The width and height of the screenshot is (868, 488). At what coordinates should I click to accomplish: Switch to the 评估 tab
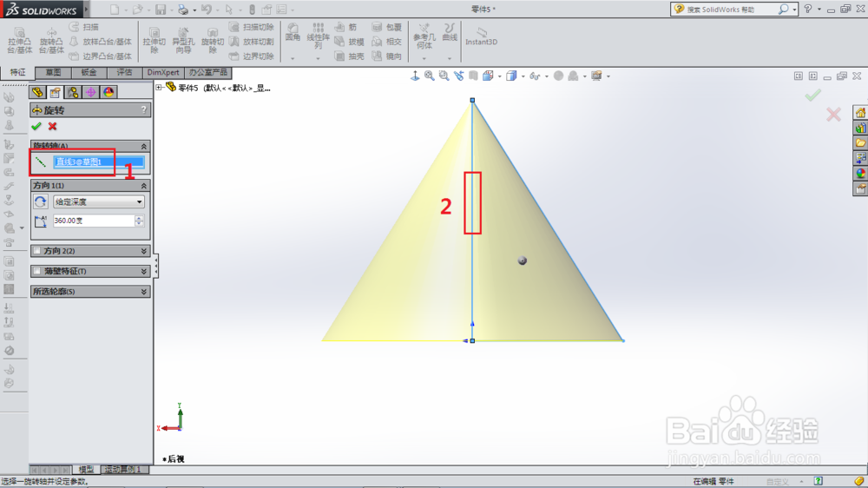click(x=124, y=73)
